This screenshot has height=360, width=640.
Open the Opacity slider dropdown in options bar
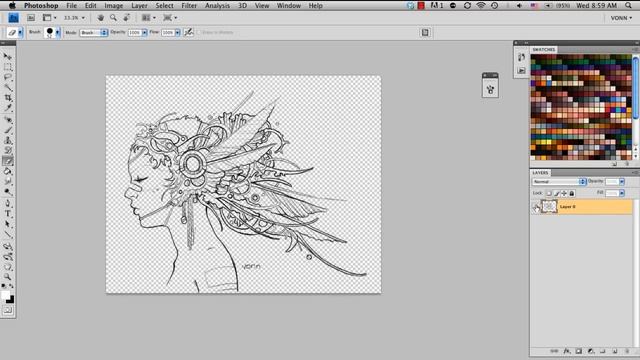144,32
